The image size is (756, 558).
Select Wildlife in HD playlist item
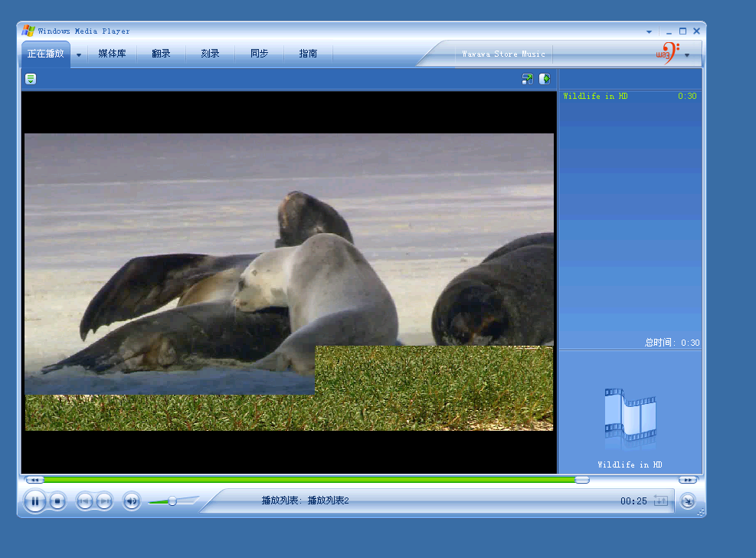[596, 97]
